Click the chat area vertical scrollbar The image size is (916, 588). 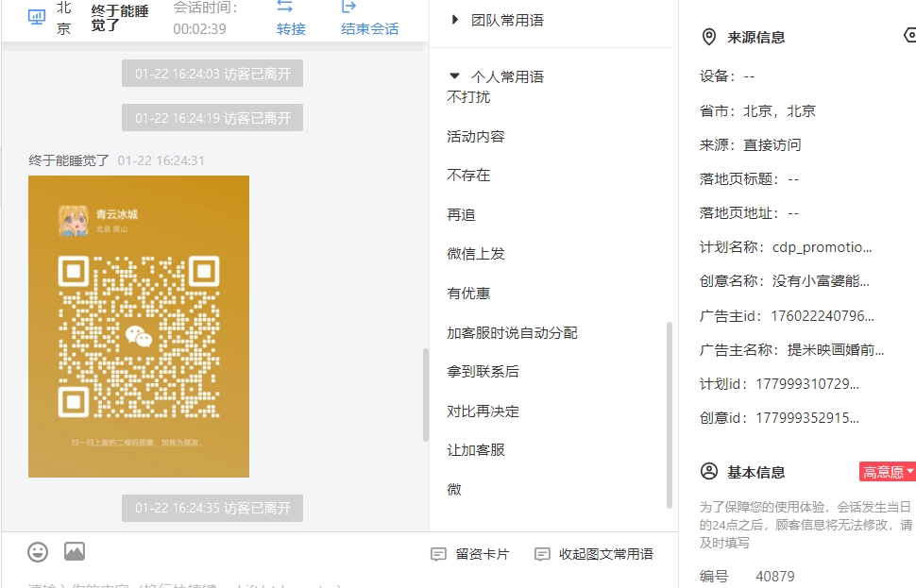tap(426, 395)
